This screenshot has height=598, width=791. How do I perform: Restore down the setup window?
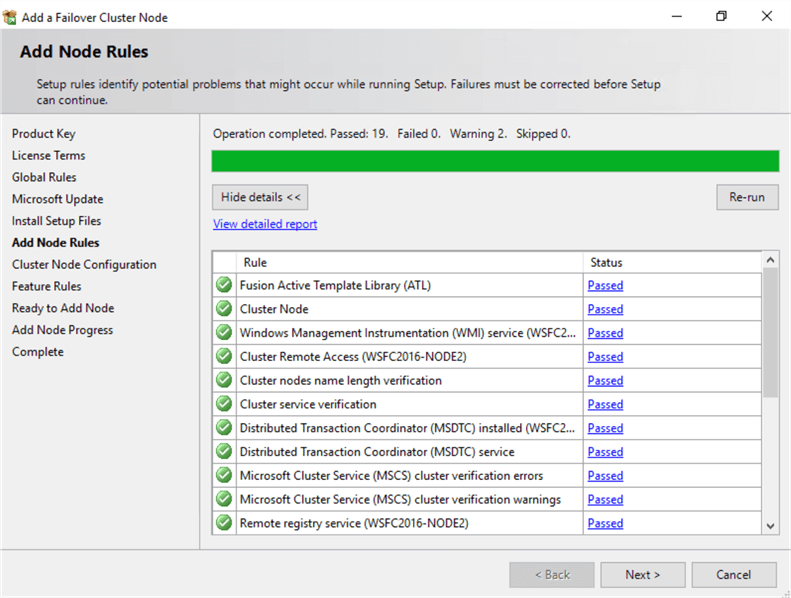[721, 17]
